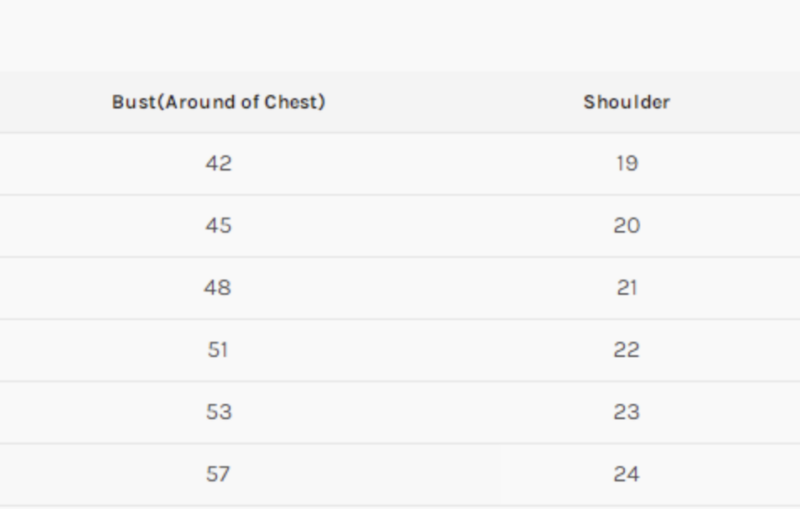
Task: Highlight the row with bust 45, shoulder 20
Action: [x=420, y=225]
